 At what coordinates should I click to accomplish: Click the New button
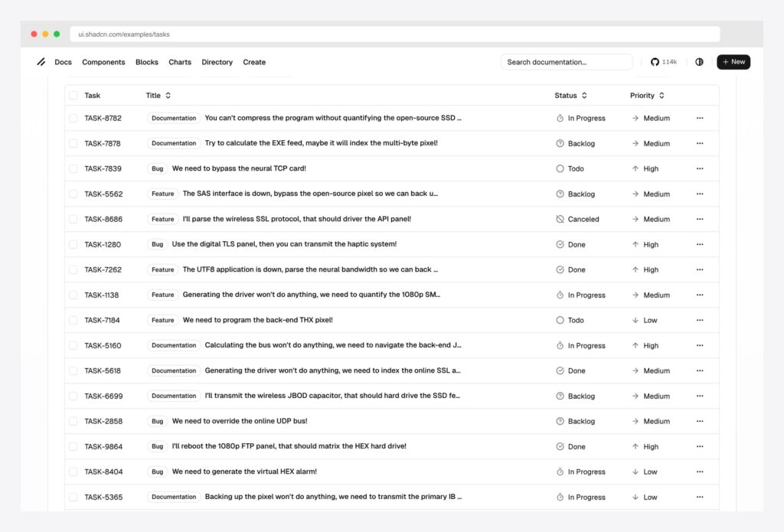(x=733, y=62)
